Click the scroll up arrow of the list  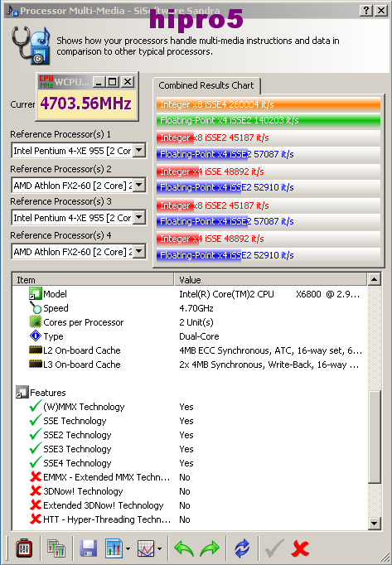point(375,279)
